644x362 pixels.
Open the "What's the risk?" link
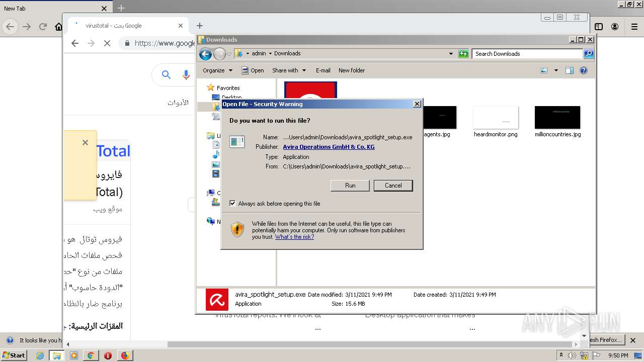pos(294,237)
